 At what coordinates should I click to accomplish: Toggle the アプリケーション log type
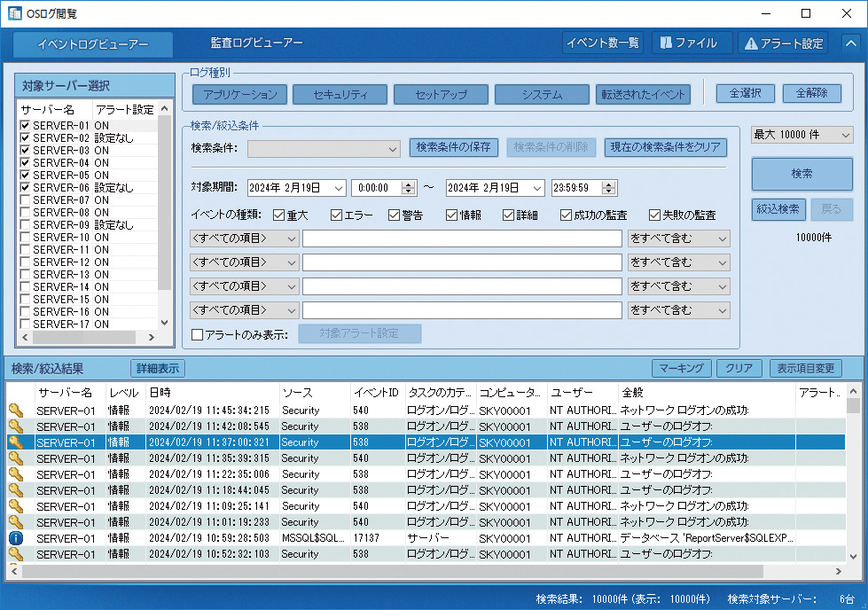click(x=239, y=95)
